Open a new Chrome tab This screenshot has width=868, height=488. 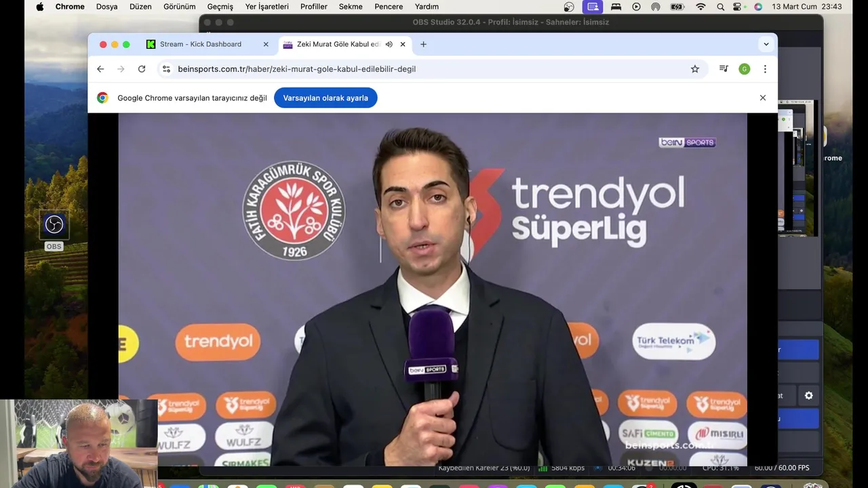[x=423, y=44]
